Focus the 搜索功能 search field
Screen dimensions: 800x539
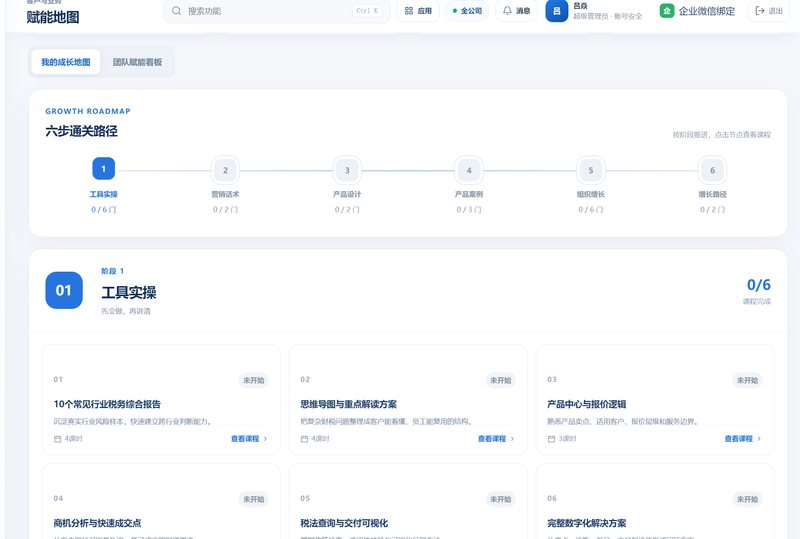click(x=277, y=11)
